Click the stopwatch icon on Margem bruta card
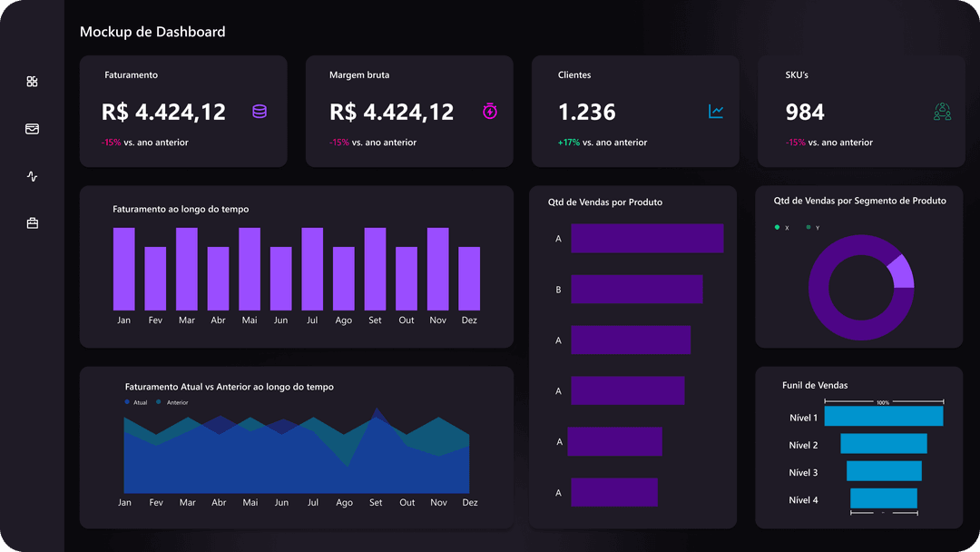This screenshot has height=552, width=980. 490,112
